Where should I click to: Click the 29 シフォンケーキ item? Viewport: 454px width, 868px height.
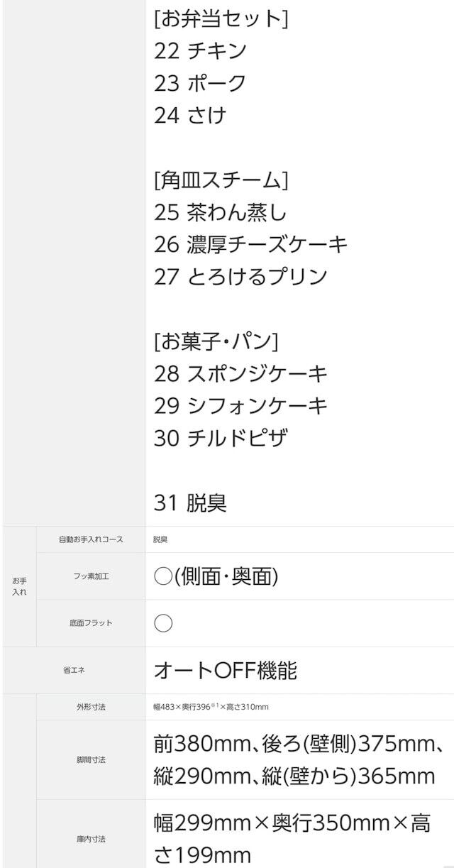pyautogui.click(x=240, y=406)
